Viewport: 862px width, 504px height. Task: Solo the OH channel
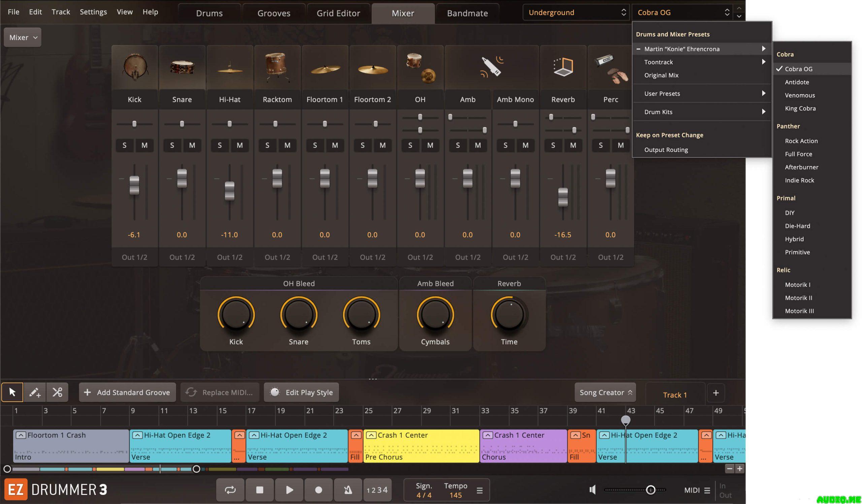[x=410, y=145]
